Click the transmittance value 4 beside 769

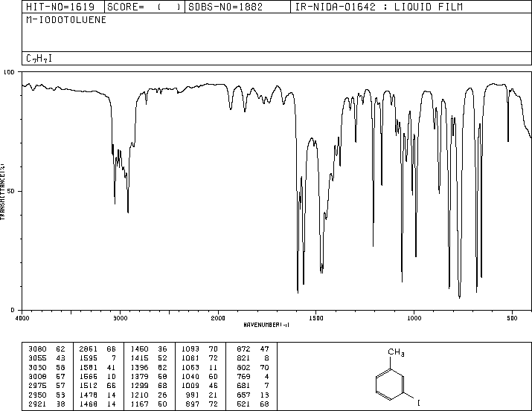click(266, 376)
